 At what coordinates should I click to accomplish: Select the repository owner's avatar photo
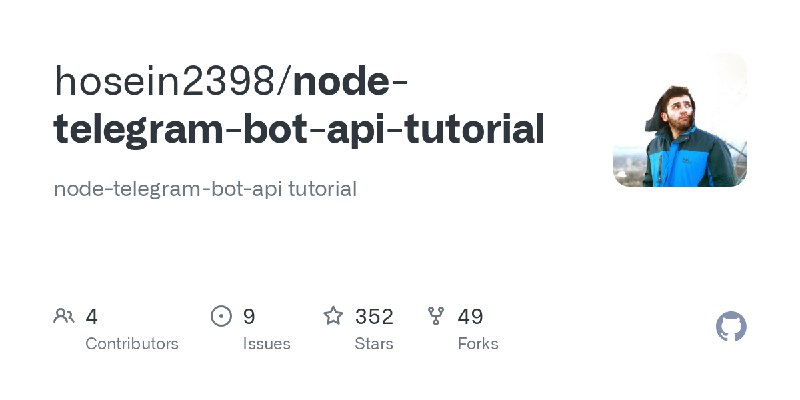680,120
